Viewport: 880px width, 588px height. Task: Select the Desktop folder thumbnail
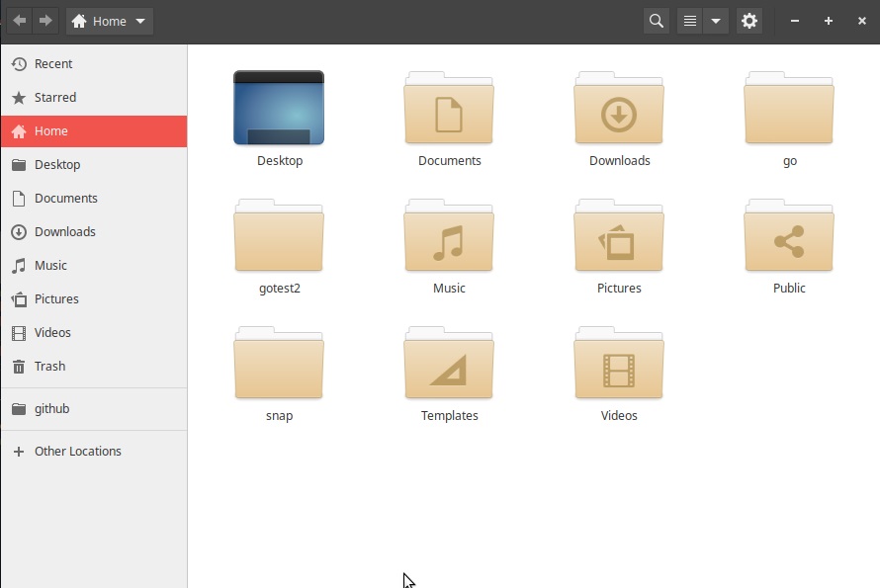[279, 108]
